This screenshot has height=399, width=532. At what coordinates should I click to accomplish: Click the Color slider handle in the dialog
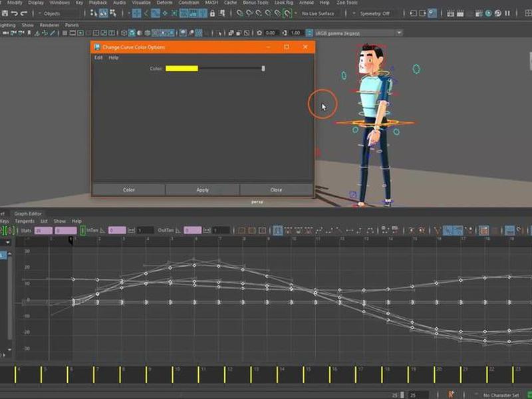coord(263,68)
